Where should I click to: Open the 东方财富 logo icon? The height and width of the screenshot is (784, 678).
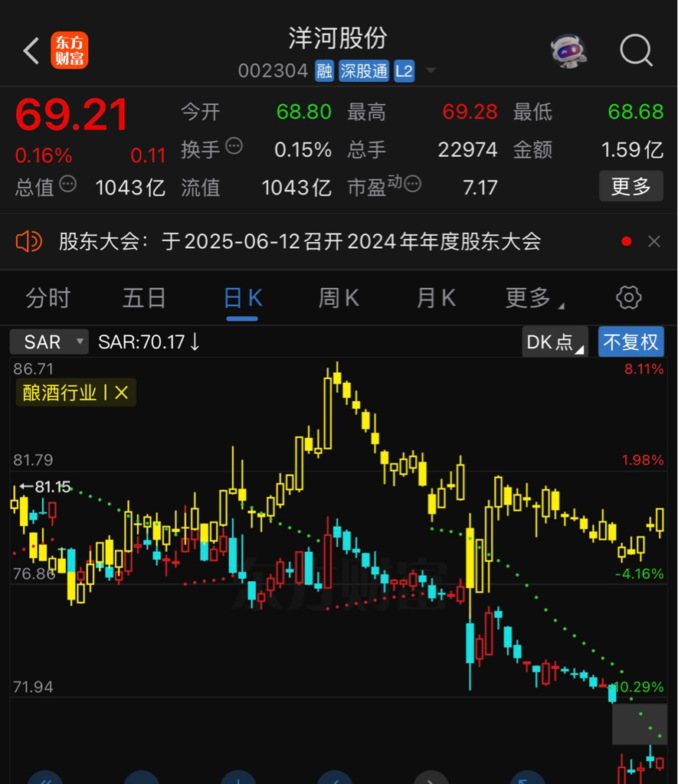(70, 51)
